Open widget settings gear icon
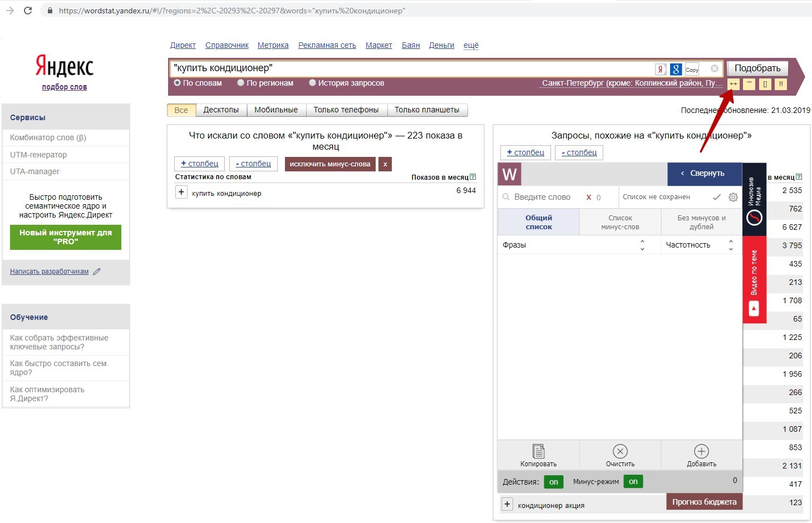The image size is (812, 523). [733, 197]
